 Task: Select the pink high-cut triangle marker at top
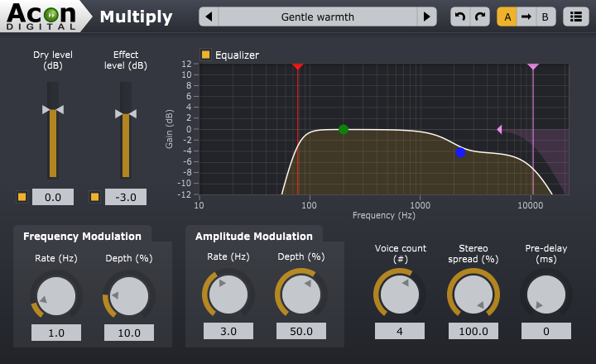533,66
